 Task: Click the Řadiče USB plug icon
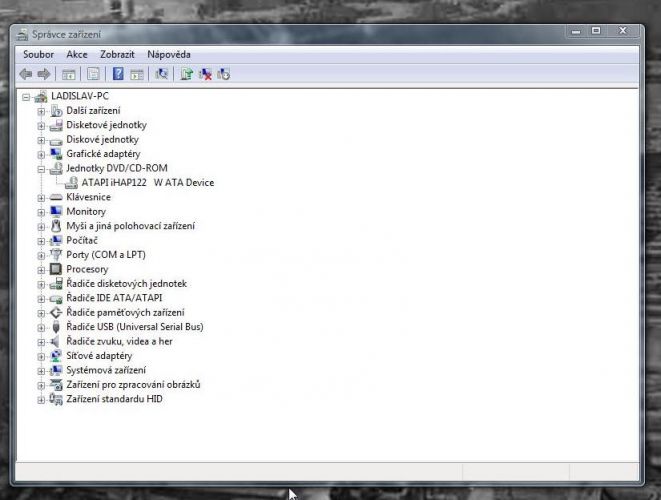(56, 327)
